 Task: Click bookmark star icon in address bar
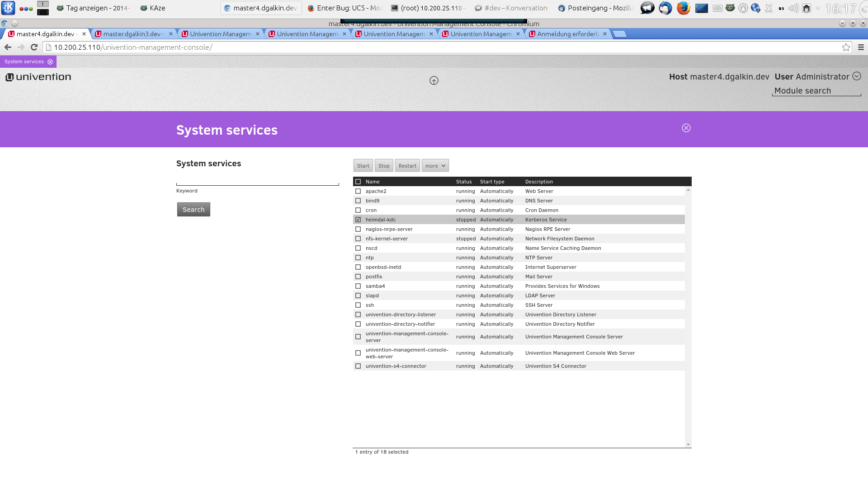coord(846,47)
